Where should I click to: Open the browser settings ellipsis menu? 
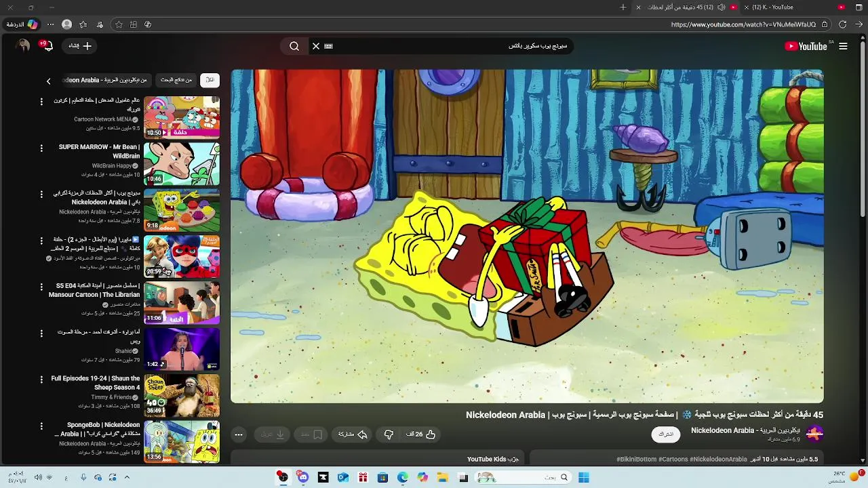pos(50,24)
